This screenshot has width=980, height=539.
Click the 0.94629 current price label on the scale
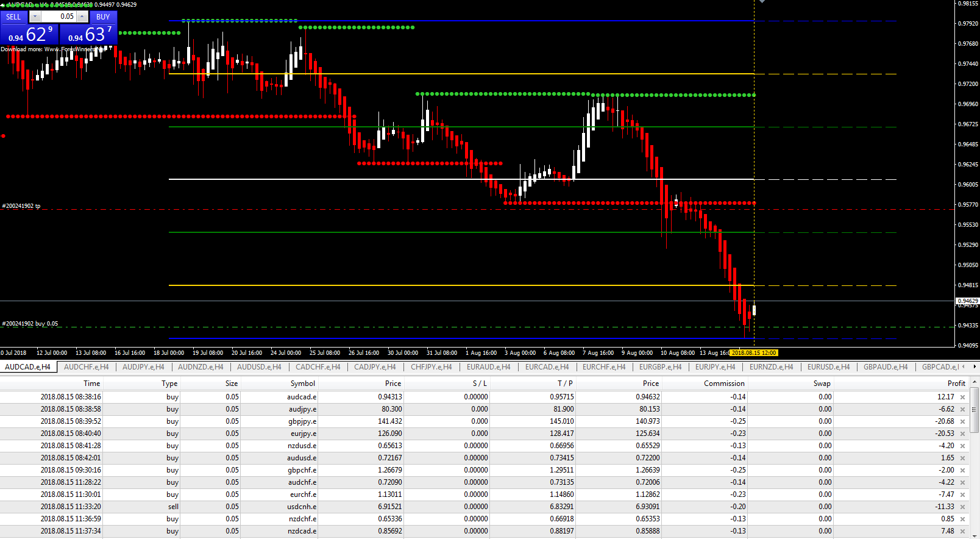[967, 301]
